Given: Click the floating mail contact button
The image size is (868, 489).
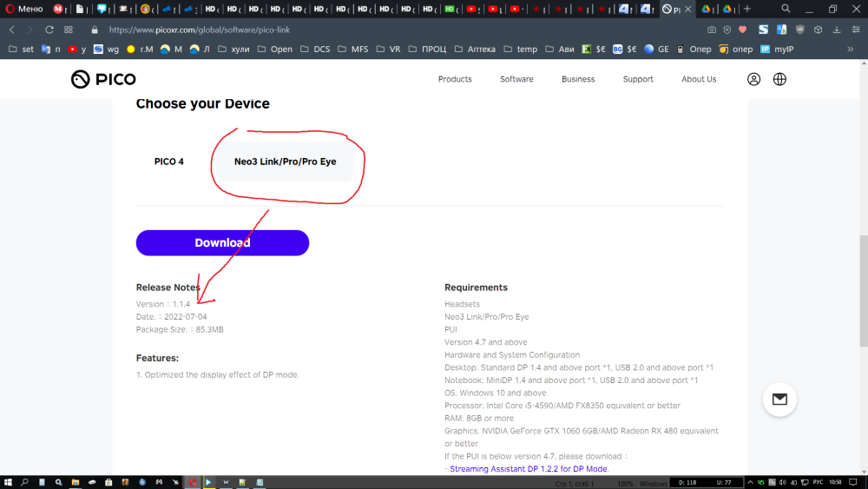Looking at the screenshot, I should coord(779,400).
